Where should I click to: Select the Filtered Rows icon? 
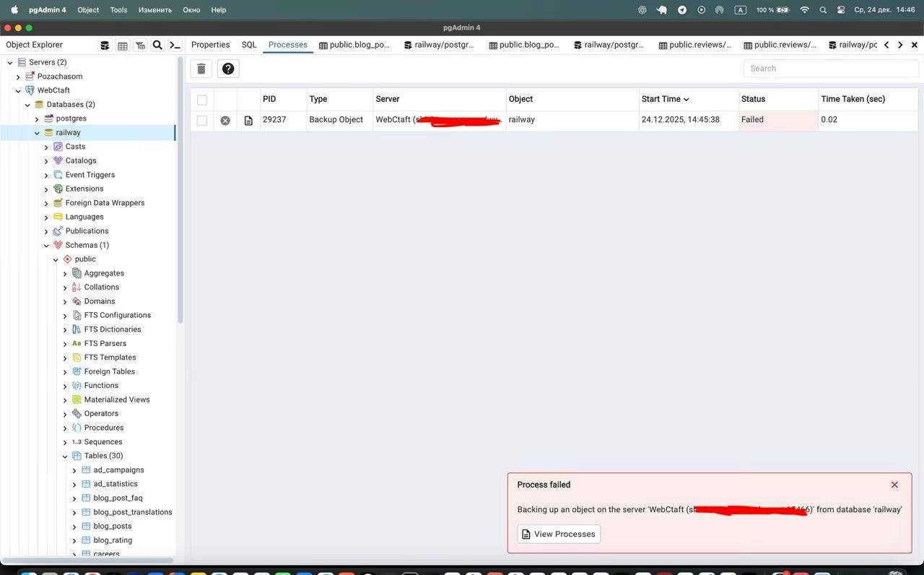coord(140,45)
